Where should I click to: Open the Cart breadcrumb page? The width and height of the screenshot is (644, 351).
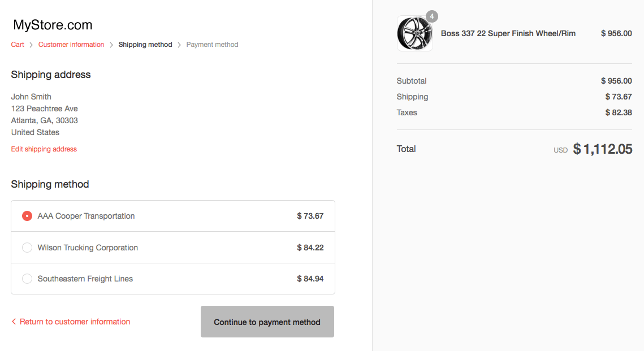coord(17,44)
